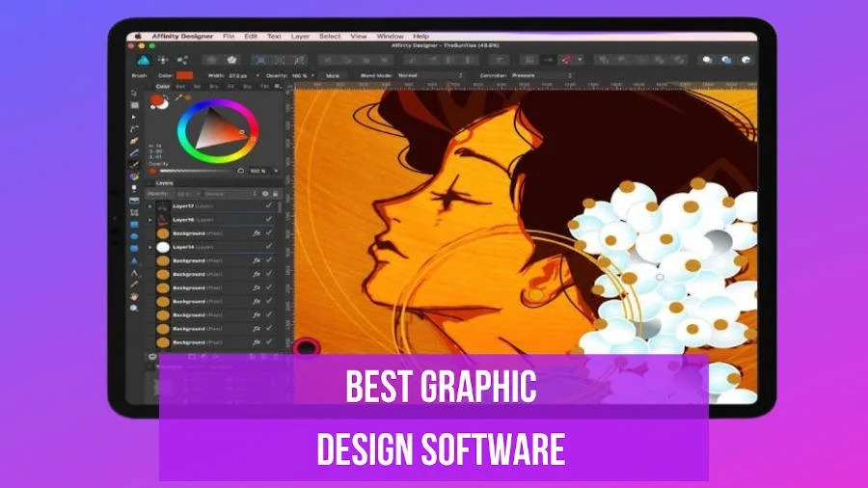Switch to the Color panel tab
This screenshot has width=868, height=488.
click(162, 87)
